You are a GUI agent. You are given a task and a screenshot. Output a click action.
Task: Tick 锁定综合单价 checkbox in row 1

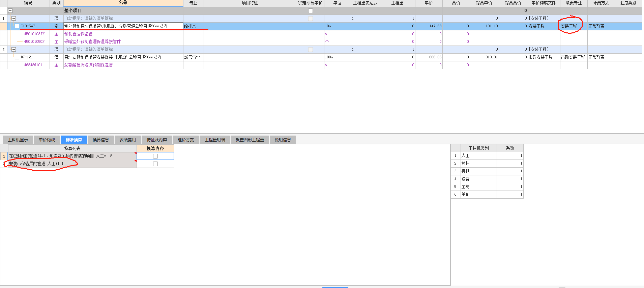(311, 19)
